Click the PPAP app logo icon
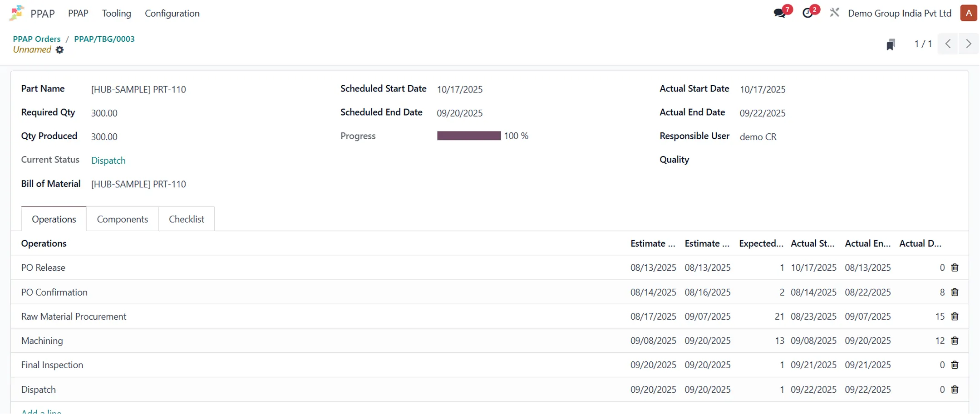Viewport: 980px width, 414px height. click(16, 13)
